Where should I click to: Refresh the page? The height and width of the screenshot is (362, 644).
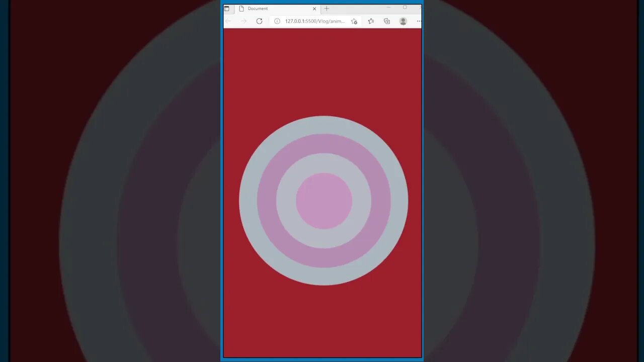tap(259, 21)
